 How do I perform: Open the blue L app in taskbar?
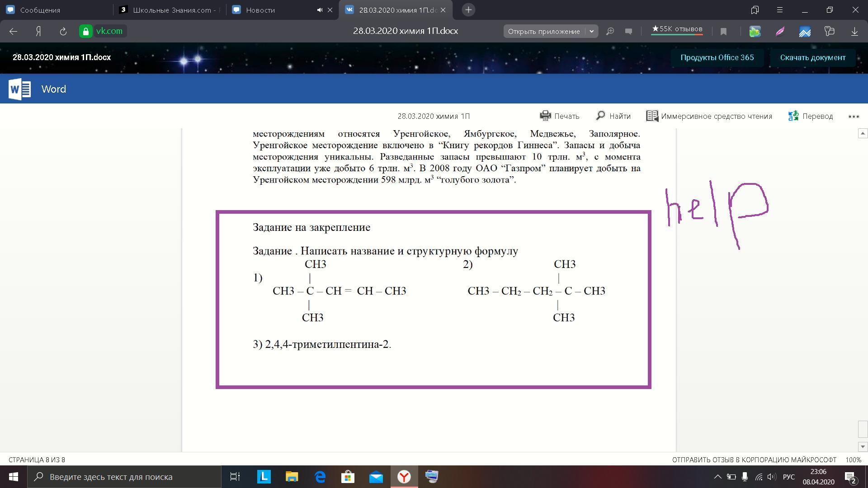264,477
